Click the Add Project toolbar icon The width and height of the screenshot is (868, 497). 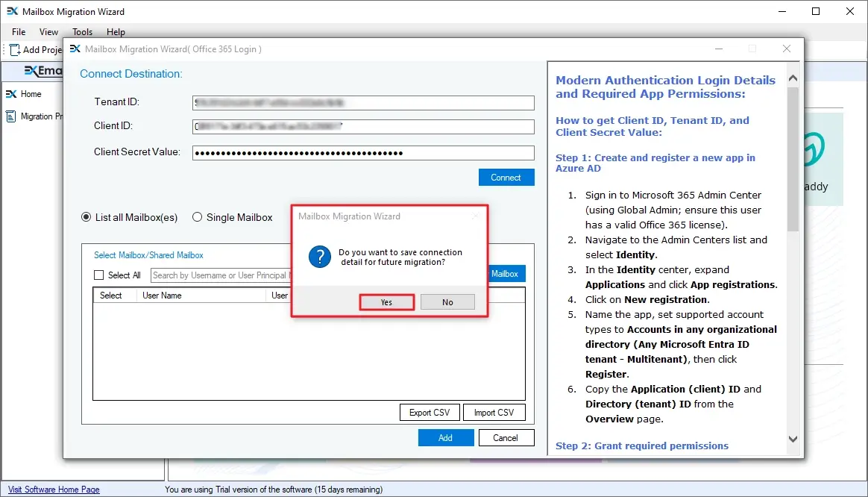13,49
